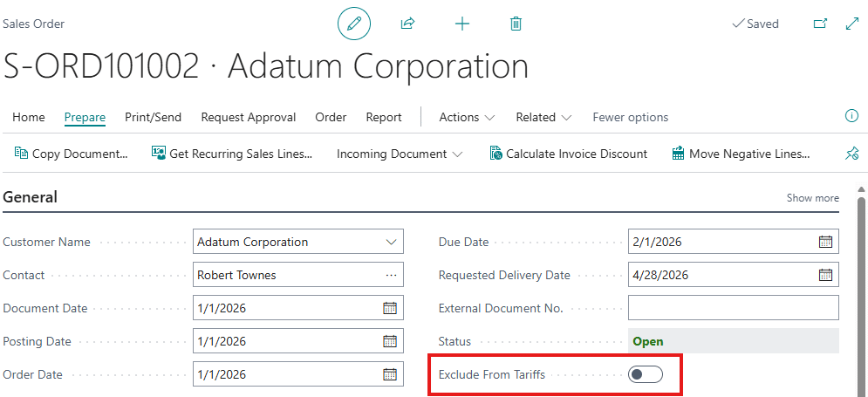The image size is (868, 397).
Task: Click External Document No. field
Action: [733, 308]
